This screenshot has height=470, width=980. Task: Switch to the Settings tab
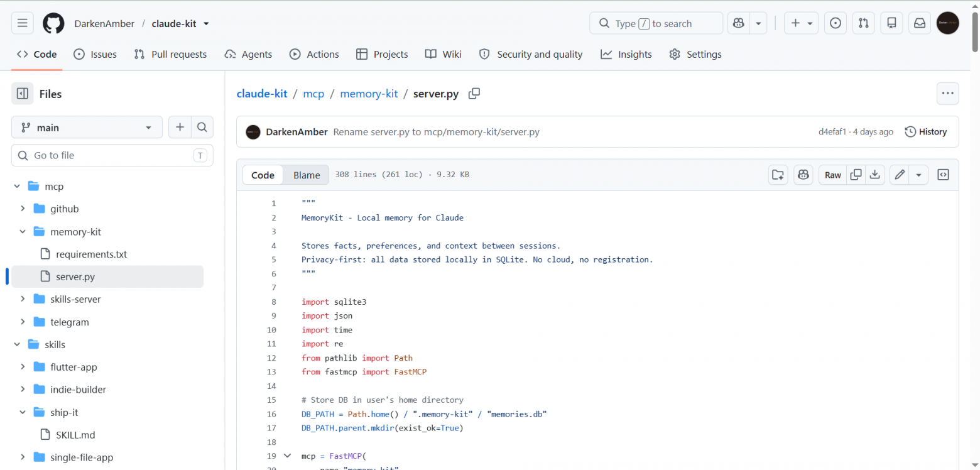click(695, 54)
